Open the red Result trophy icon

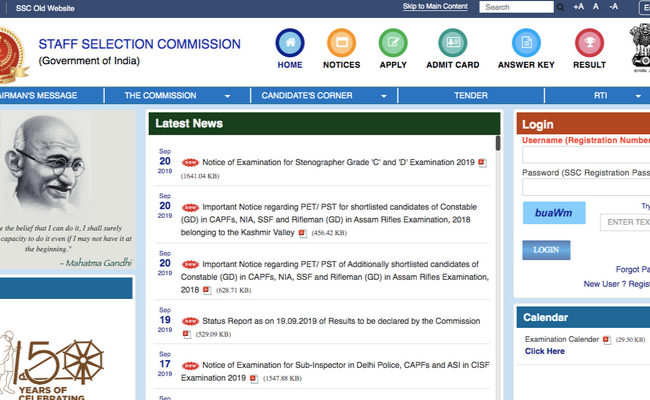pyautogui.click(x=589, y=44)
